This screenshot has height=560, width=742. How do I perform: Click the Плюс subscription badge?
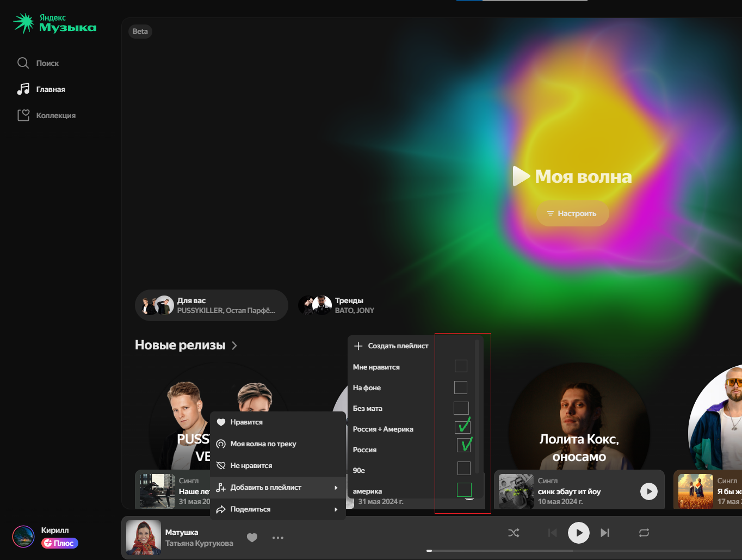coord(60,543)
